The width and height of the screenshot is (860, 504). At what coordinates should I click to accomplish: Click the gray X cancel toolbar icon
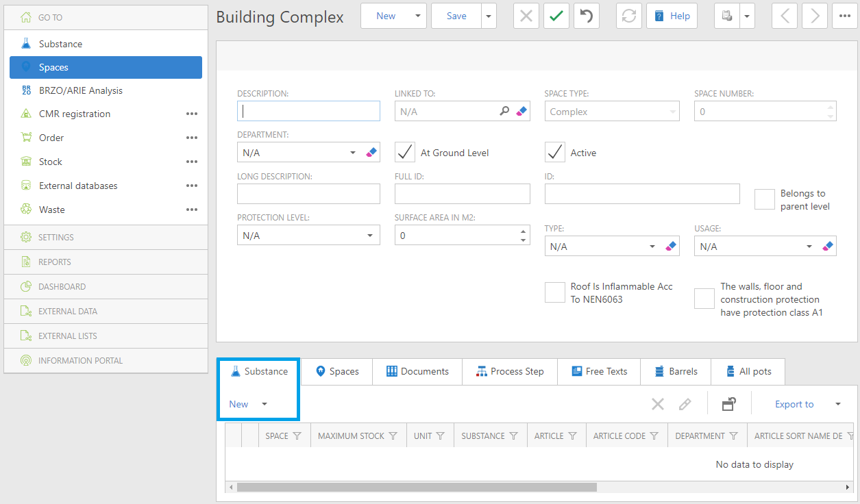click(526, 16)
